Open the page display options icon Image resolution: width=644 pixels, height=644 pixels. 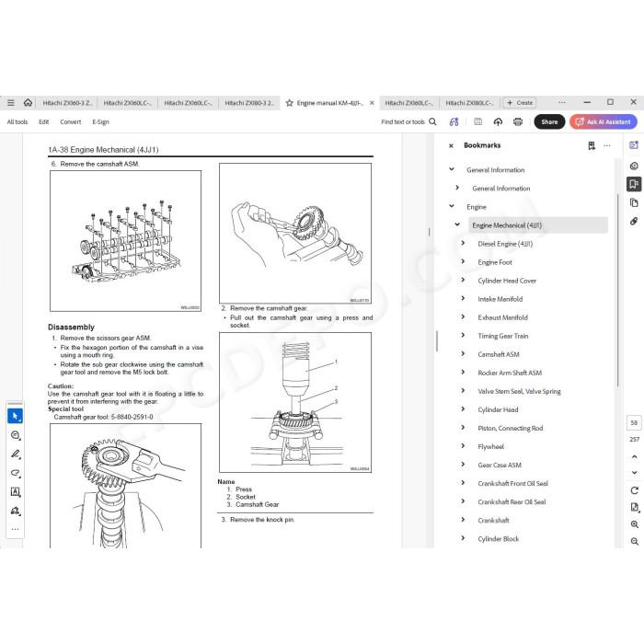point(634,508)
